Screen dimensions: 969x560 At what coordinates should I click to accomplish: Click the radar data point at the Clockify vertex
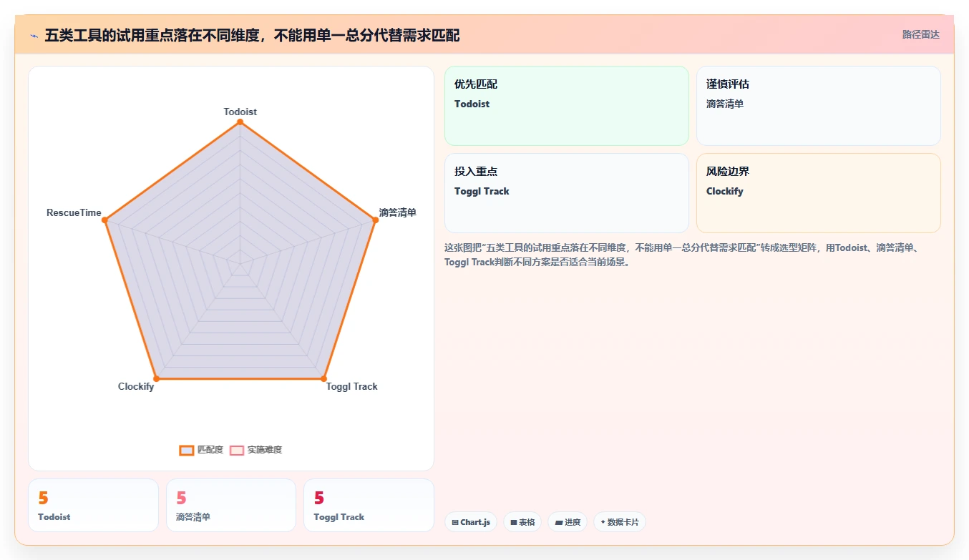pos(156,378)
